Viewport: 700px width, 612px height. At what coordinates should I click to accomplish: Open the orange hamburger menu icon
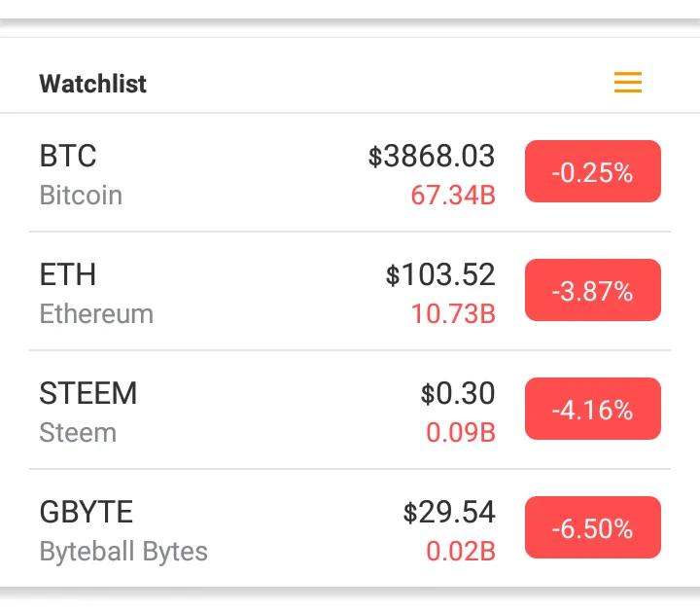tap(628, 83)
